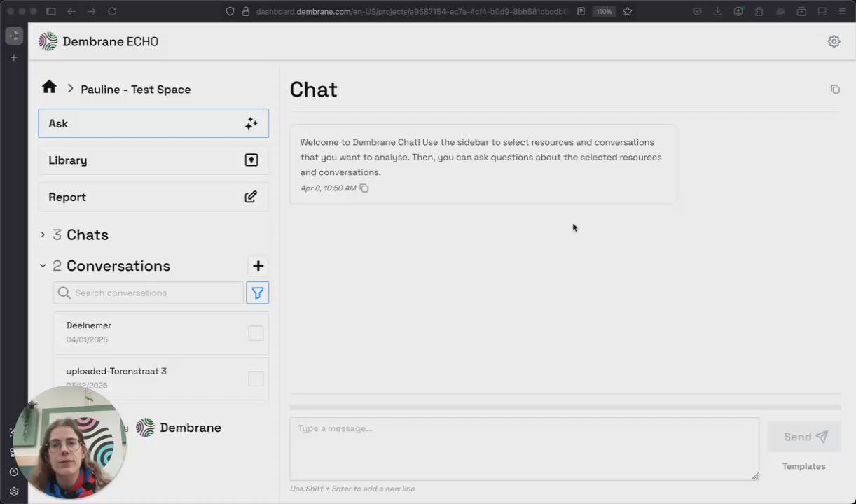Screen dimensions: 856x504
Task: Select the pinned tab icon in sidebar
Action: [14, 36]
